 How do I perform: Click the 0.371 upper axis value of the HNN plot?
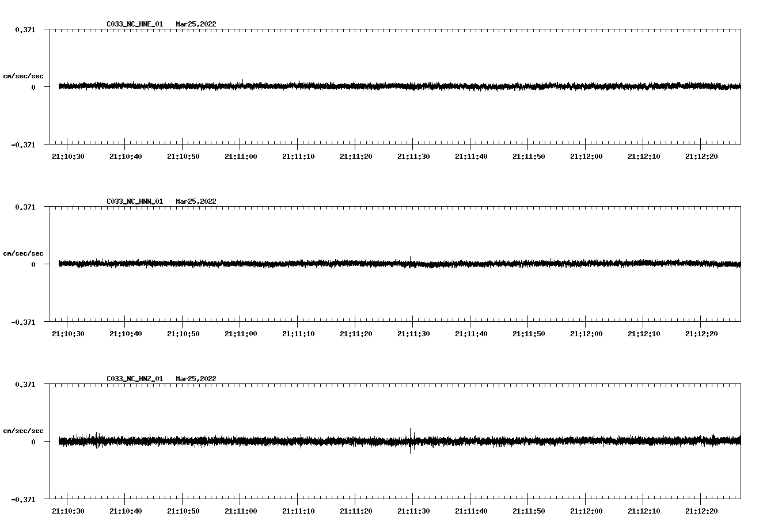pyautogui.click(x=25, y=207)
